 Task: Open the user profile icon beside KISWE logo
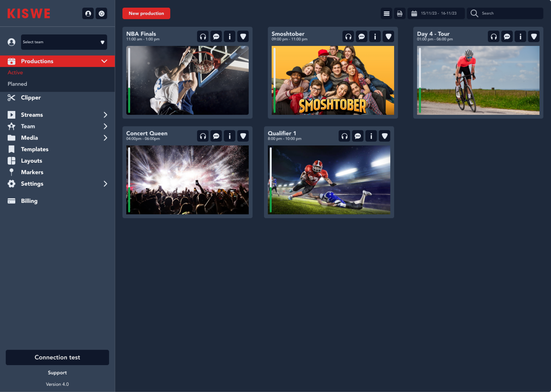pyautogui.click(x=88, y=13)
